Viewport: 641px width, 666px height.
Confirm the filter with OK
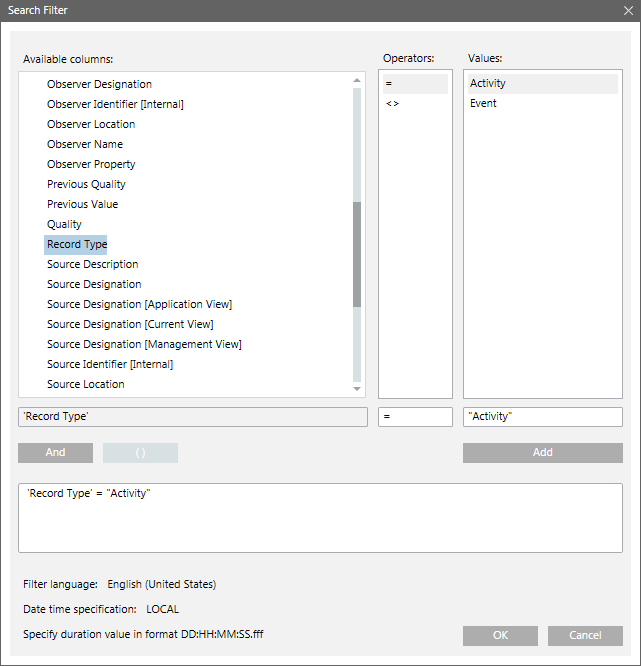coord(500,636)
